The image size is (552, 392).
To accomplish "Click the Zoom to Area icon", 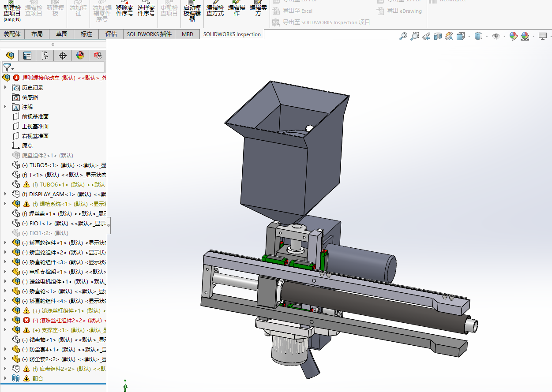I will tap(415, 37).
